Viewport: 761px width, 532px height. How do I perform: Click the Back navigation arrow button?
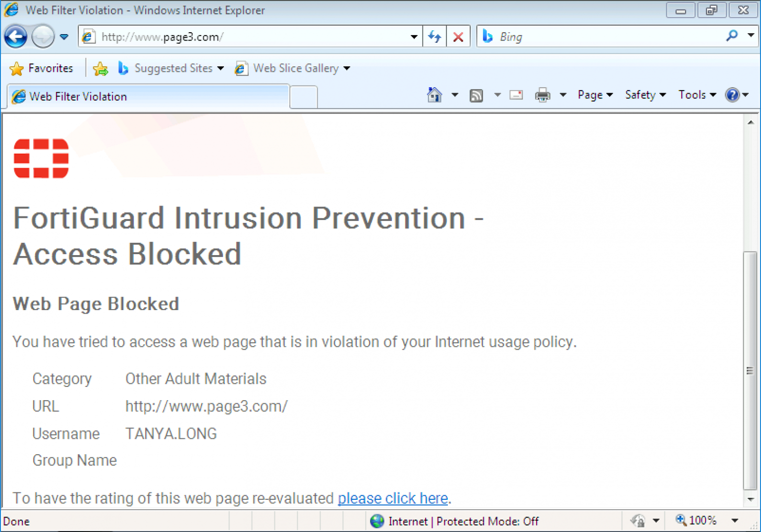15,37
